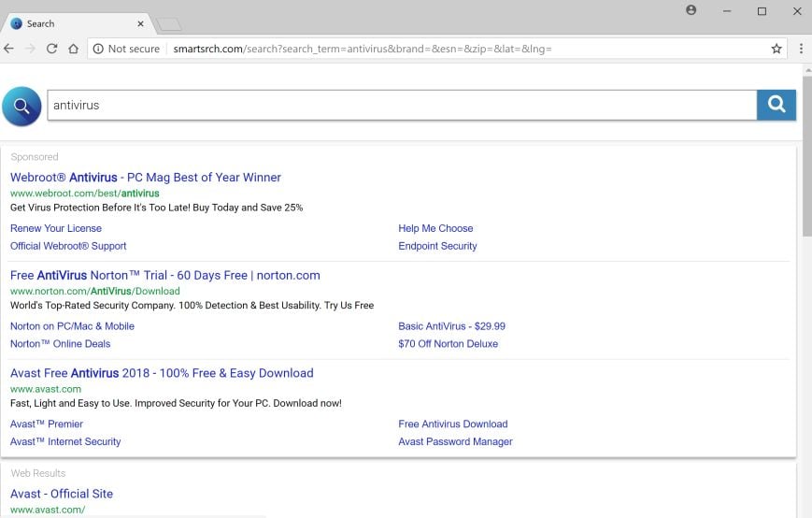Open Endpoint Security link
Image resolution: width=812 pixels, height=518 pixels.
point(437,246)
